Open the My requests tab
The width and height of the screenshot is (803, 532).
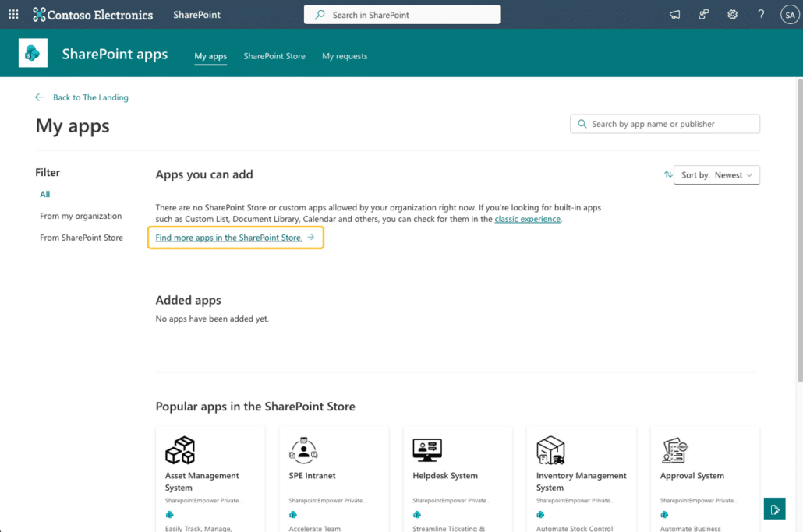click(x=345, y=56)
